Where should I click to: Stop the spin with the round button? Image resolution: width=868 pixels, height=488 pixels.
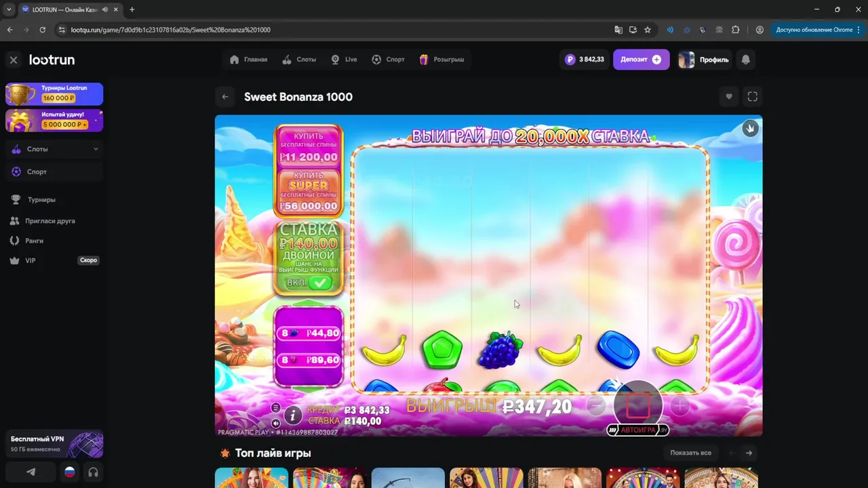637,405
